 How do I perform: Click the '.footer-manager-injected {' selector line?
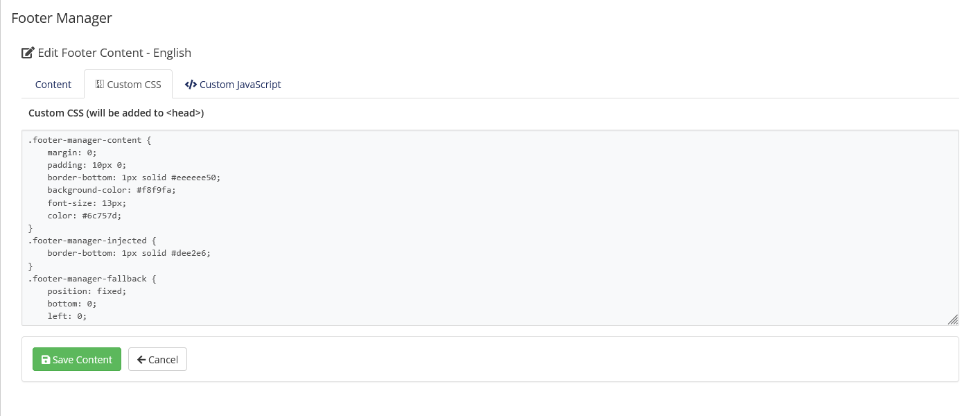[92, 241]
